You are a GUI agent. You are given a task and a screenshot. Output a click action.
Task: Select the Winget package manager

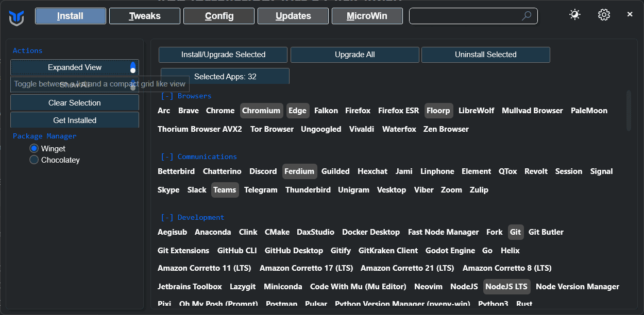coord(34,149)
